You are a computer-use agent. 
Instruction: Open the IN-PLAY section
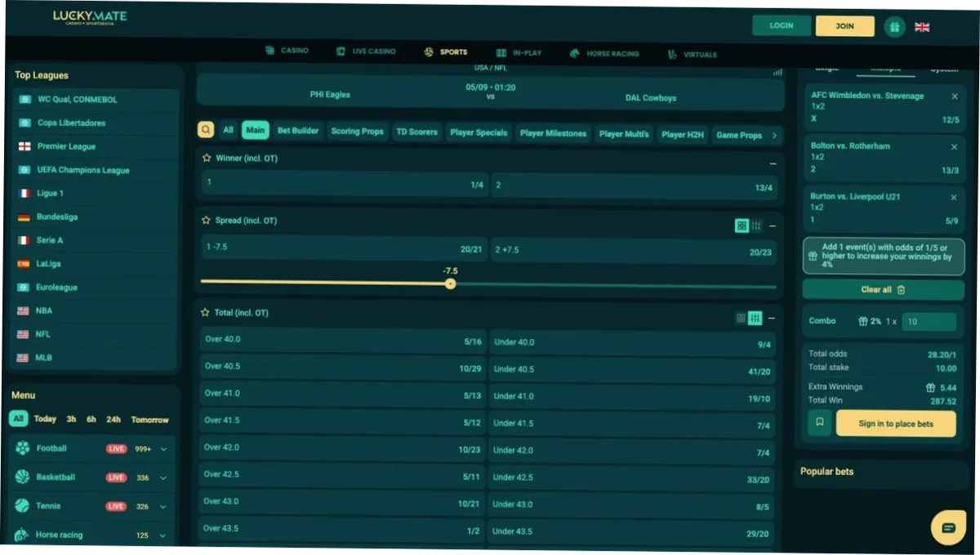pos(520,51)
